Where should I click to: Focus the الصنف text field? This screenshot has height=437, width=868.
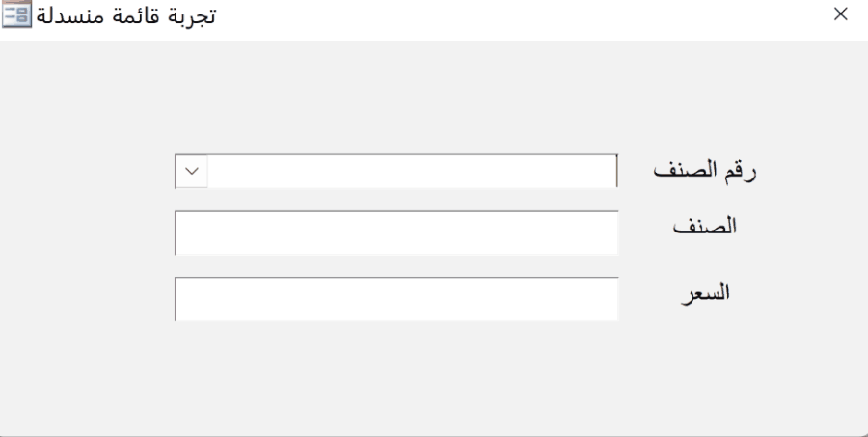coord(395,232)
